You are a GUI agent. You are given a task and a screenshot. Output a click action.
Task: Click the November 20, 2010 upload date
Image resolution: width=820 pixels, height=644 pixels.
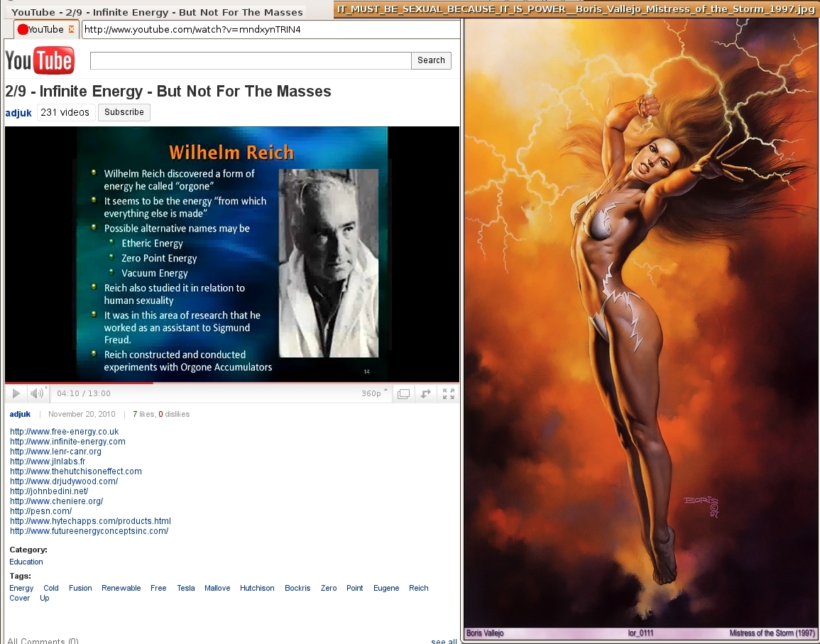click(82, 414)
